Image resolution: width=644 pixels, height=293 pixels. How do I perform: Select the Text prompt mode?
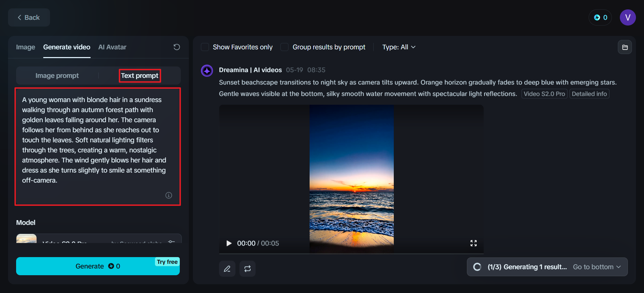pyautogui.click(x=140, y=76)
